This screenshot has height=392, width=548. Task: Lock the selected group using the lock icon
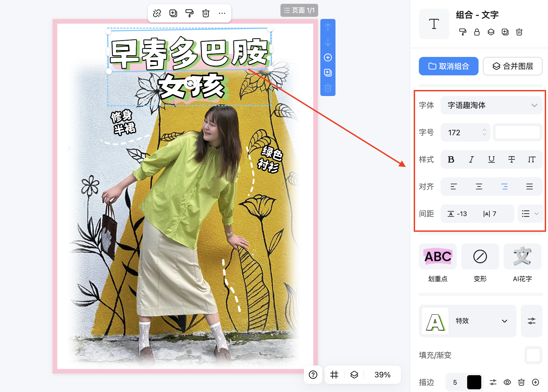pos(477,32)
